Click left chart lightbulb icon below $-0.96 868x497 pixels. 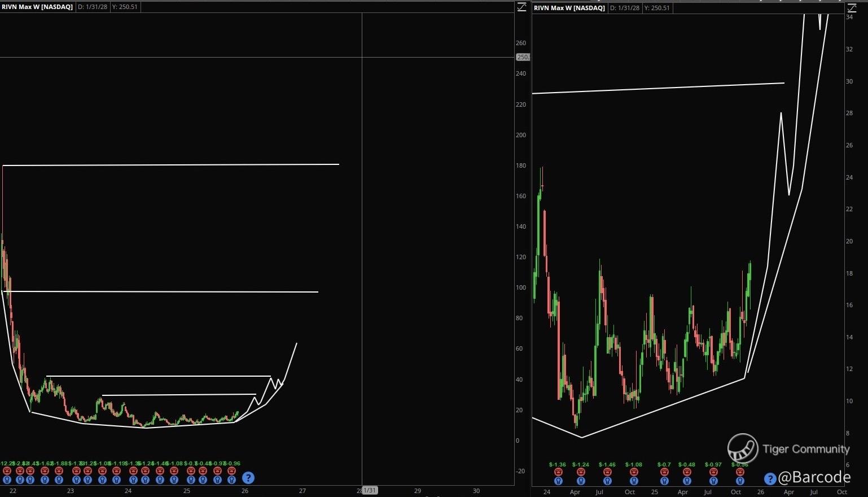click(231, 480)
